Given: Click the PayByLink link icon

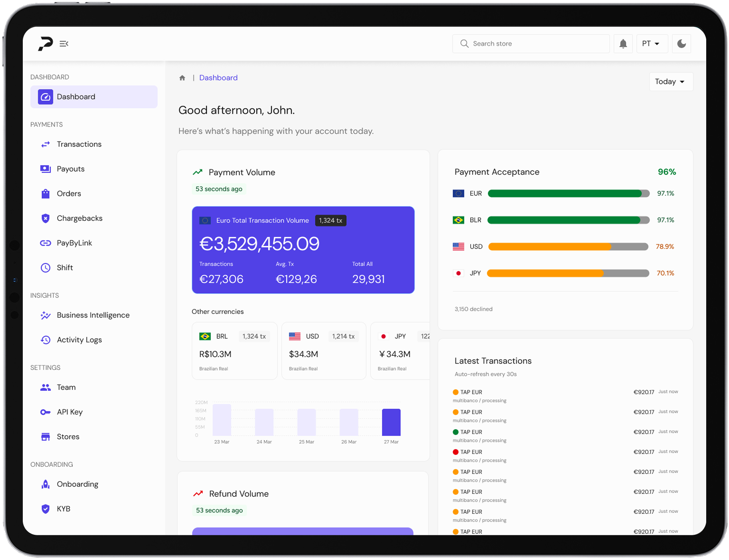Looking at the screenshot, I should click(45, 243).
